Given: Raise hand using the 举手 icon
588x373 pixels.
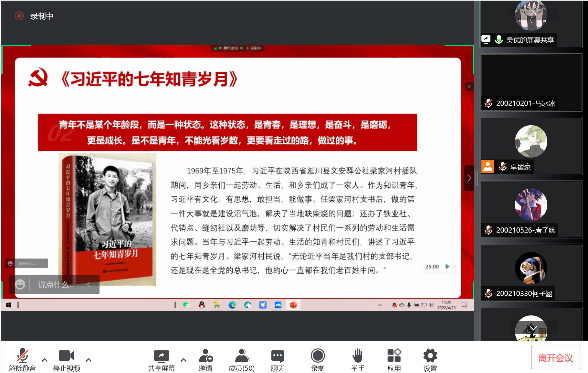Looking at the screenshot, I should [357, 355].
